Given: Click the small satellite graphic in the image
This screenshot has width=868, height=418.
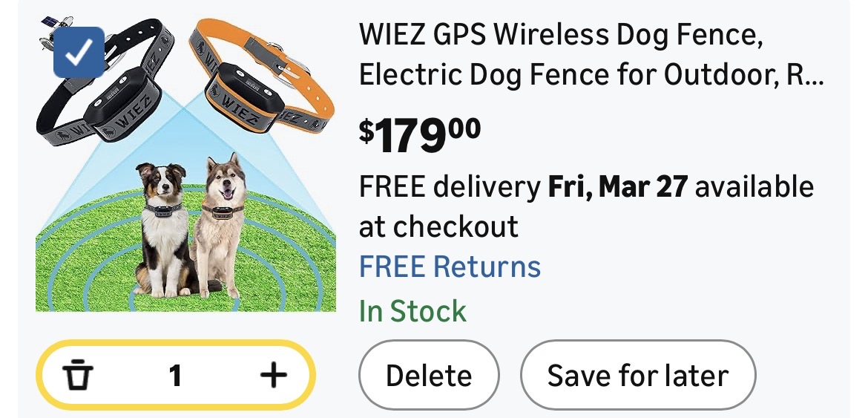Looking at the screenshot, I should (x=49, y=23).
